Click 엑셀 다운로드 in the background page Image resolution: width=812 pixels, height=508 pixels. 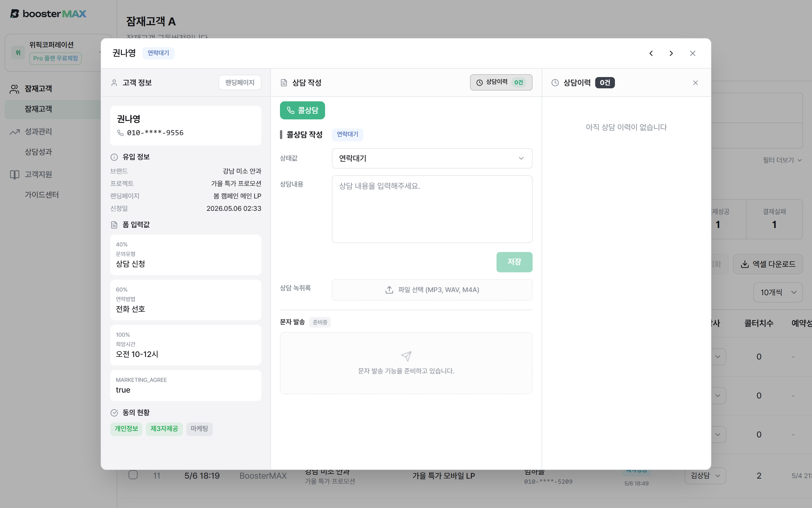pos(768,264)
